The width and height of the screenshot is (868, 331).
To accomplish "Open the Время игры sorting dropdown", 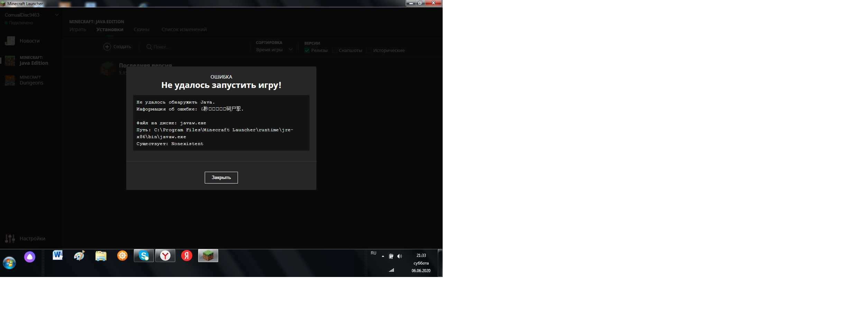I will click(274, 50).
